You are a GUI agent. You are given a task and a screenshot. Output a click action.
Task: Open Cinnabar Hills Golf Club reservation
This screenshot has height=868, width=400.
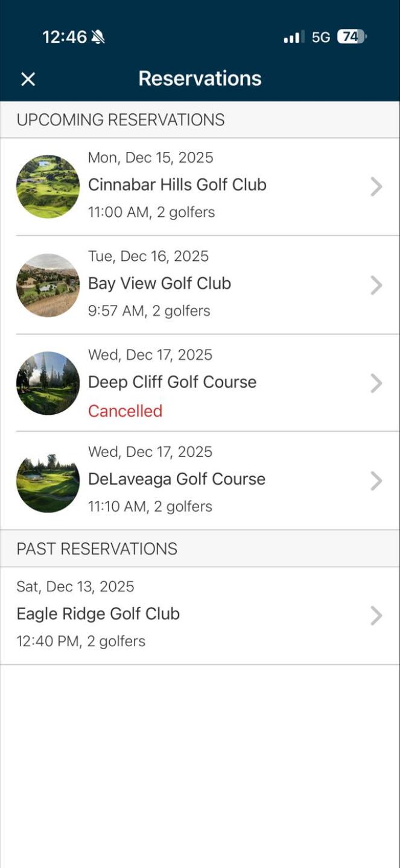[x=177, y=184]
